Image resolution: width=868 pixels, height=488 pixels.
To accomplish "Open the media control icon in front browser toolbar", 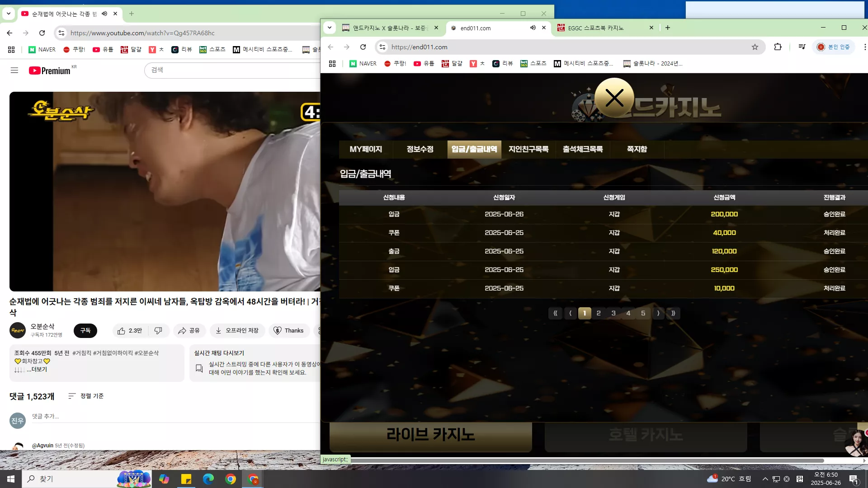I will click(x=802, y=47).
